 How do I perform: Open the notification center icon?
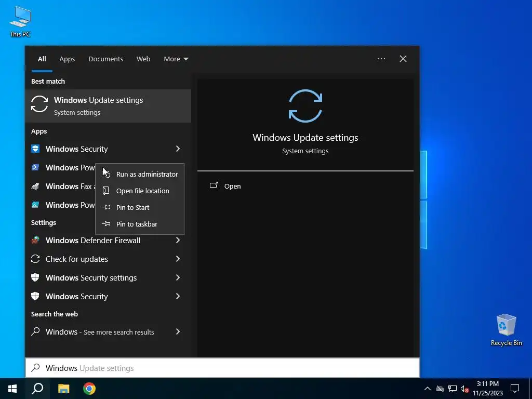point(515,389)
